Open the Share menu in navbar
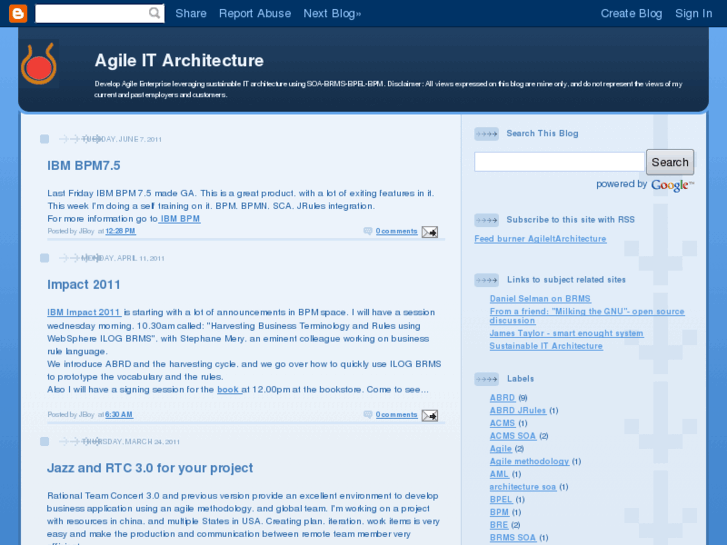Screen dimensions: 727x545 click(x=191, y=13)
